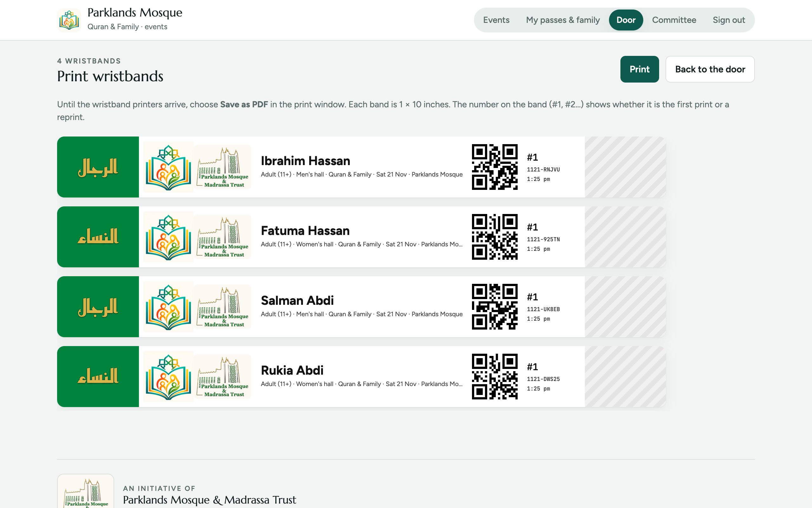Screen dimensions: 812x508
Task: Click the Print wristbands heading
Action: (x=110, y=76)
